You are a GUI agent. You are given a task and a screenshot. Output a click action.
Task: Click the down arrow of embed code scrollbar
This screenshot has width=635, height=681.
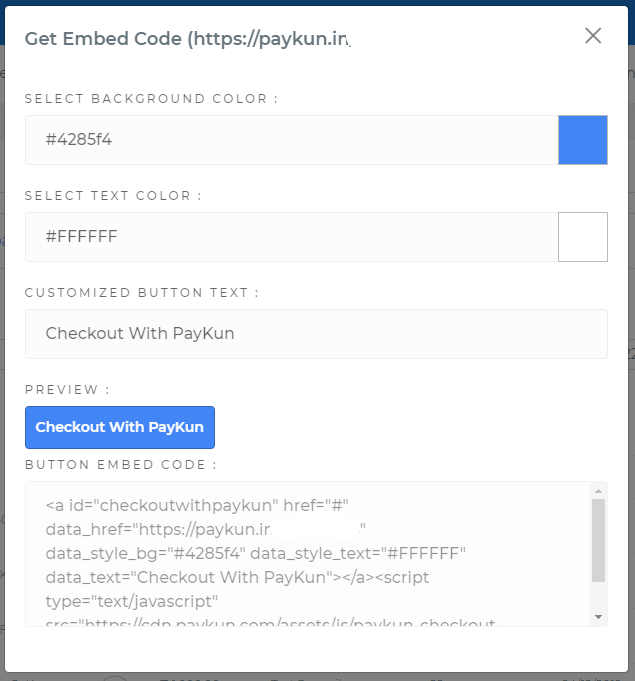pyautogui.click(x=599, y=617)
